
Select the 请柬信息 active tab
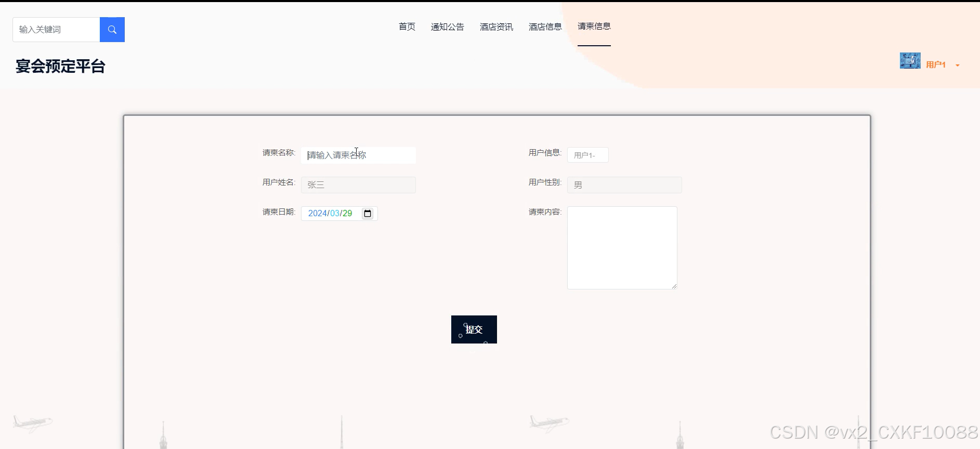[x=594, y=27]
